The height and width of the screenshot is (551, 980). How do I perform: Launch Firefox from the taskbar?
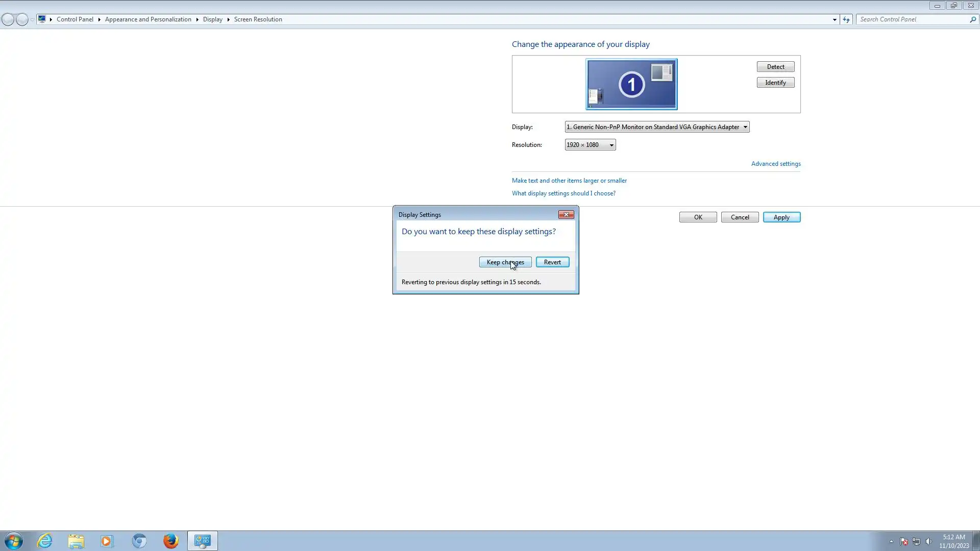170,541
